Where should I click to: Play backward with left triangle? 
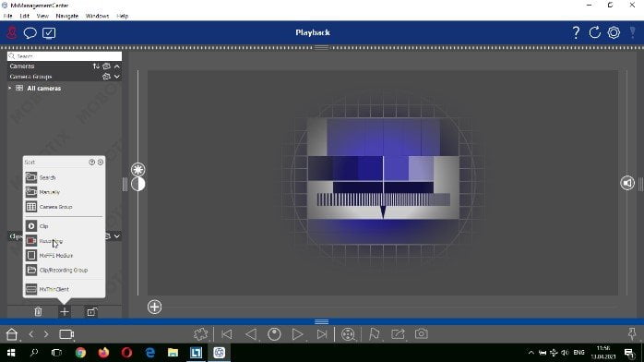251,334
